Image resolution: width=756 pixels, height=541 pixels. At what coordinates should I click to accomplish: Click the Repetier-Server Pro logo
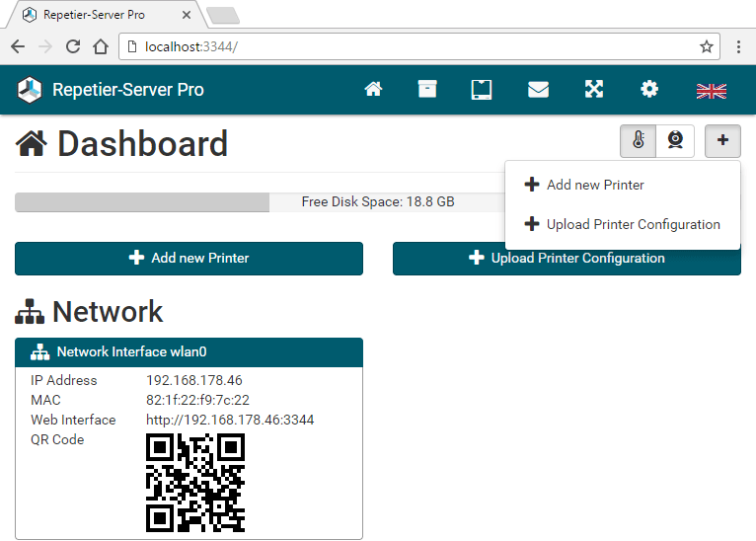(x=31, y=90)
